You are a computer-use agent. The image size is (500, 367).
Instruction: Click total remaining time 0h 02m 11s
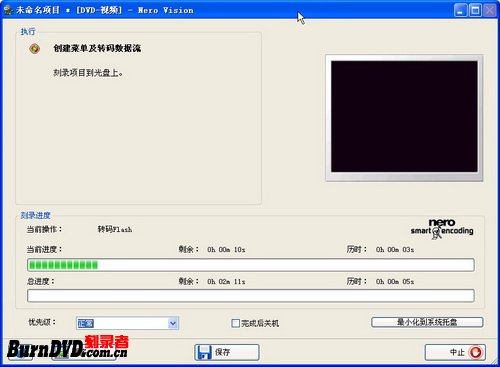226,282
